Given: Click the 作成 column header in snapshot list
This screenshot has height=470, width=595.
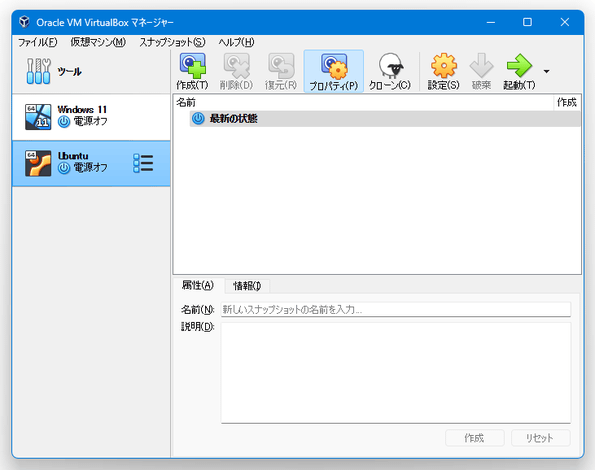Looking at the screenshot, I should (x=567, y=102).
